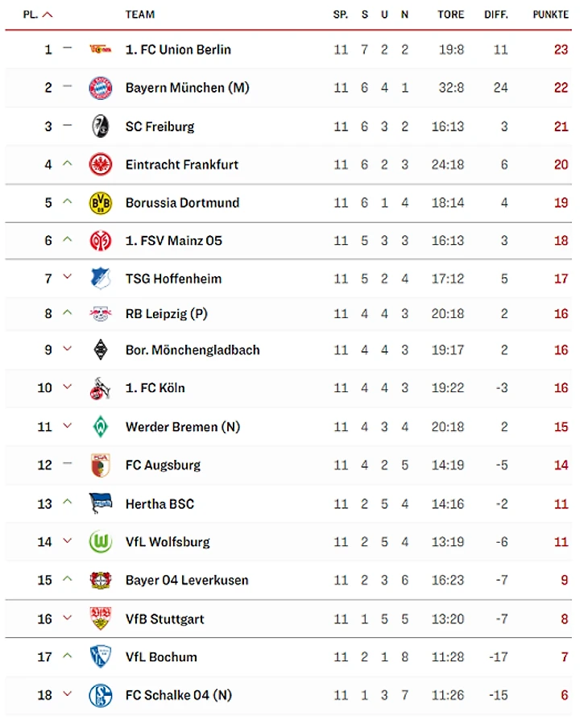588x720 pixels.
Task: Open the Bayer 04 Leverkusen team link
Action: pyautogui.click(x=187, y=580)
